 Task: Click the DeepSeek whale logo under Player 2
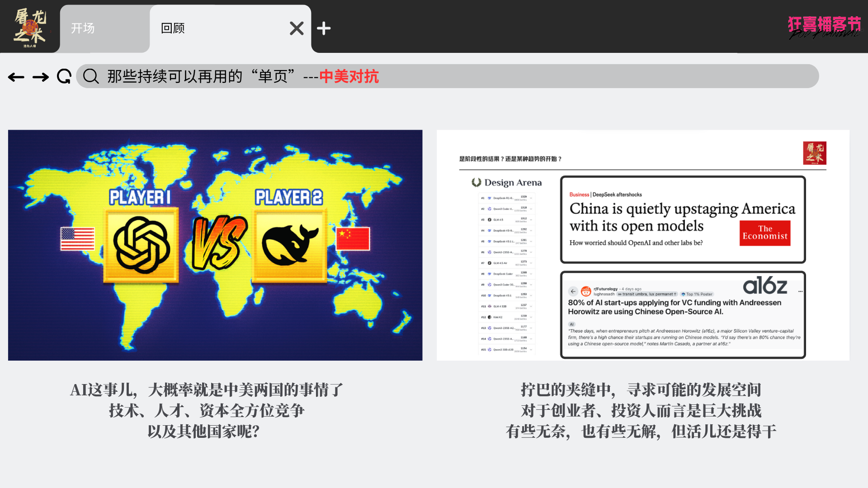[x=290, y=245]
